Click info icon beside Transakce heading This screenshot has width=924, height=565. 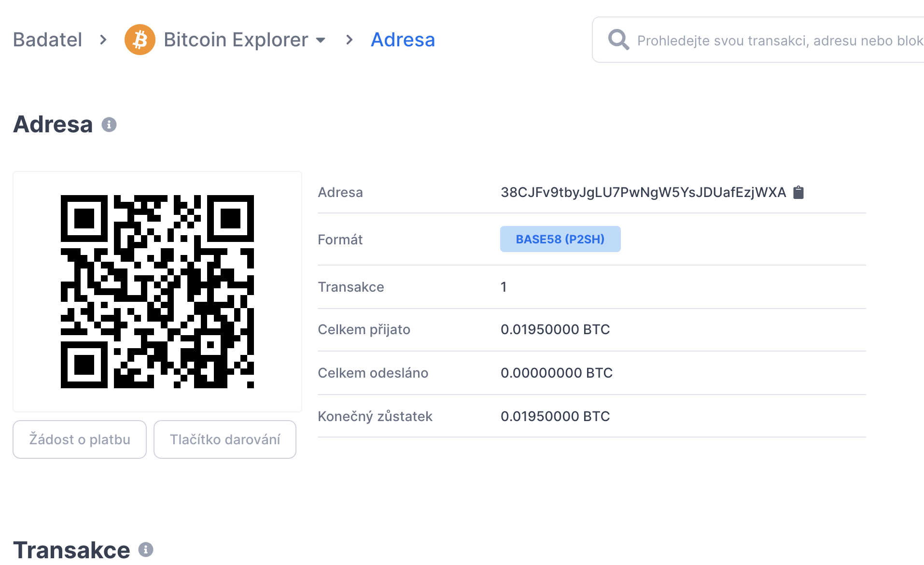click(146, 549)
